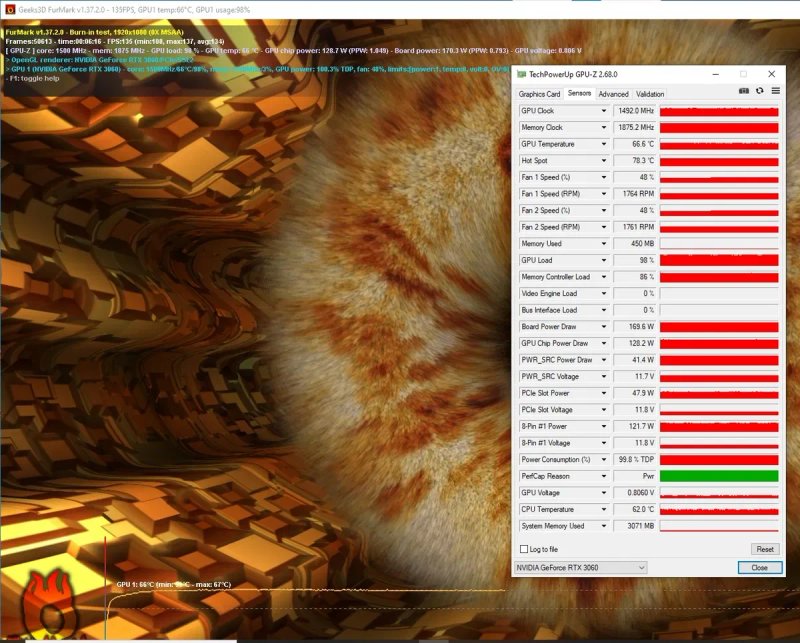The height and width of the screenshot is (643, 800).
Task: Click the 0.8060 V GPU Voltage value
Action: [635, 493]
